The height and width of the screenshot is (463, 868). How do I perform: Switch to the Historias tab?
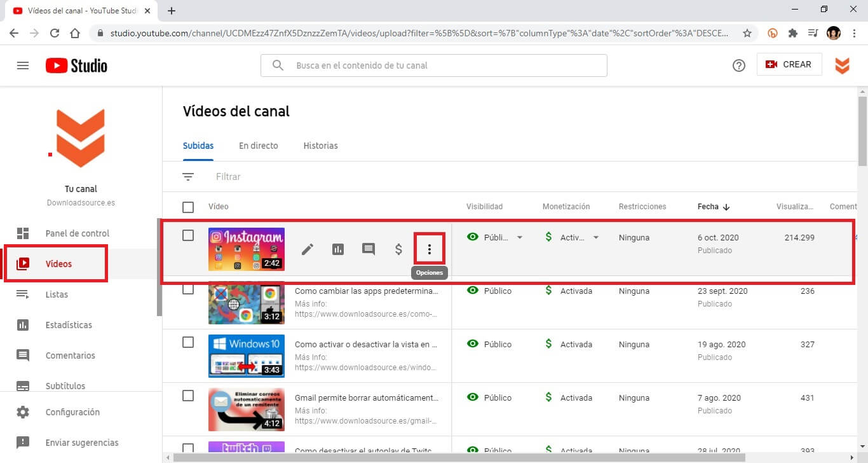pos(321,146)
